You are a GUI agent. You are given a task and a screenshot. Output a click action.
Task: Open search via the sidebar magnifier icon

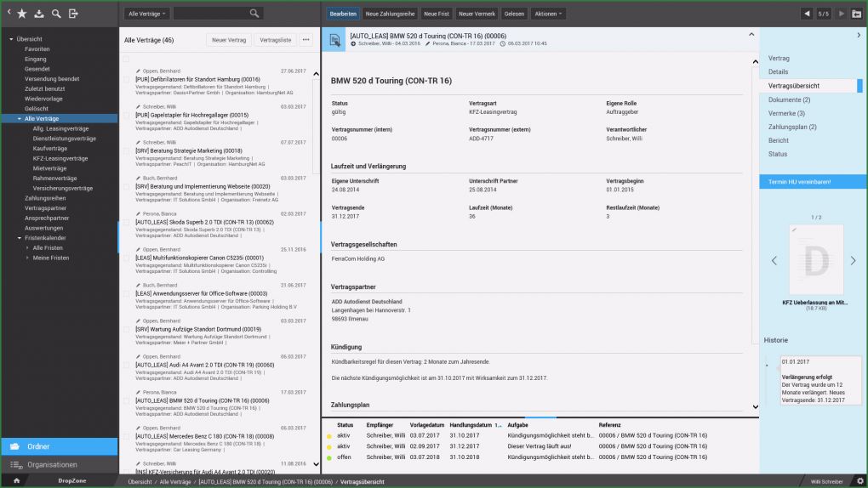pyautogui.click(x=56, y=14)
